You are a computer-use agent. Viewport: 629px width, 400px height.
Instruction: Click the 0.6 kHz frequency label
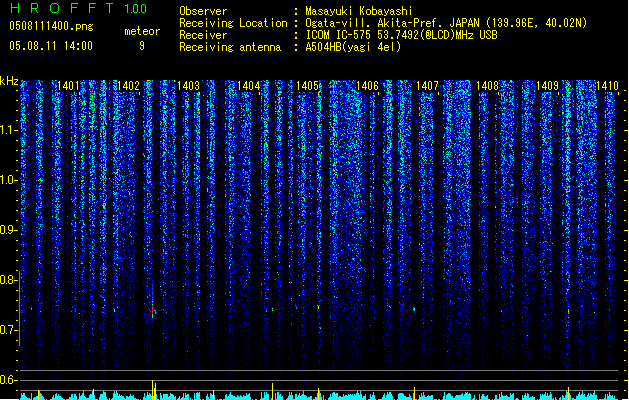(x=8, y=380)
